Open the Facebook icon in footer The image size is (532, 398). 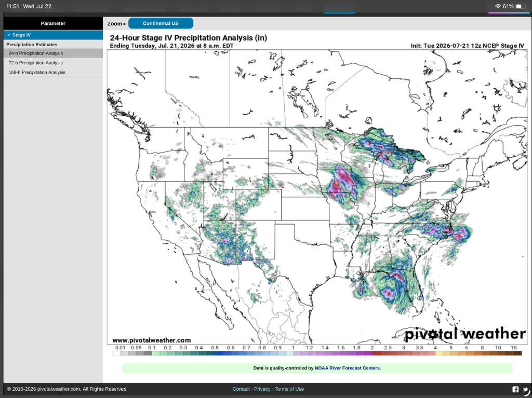point(515,389)
